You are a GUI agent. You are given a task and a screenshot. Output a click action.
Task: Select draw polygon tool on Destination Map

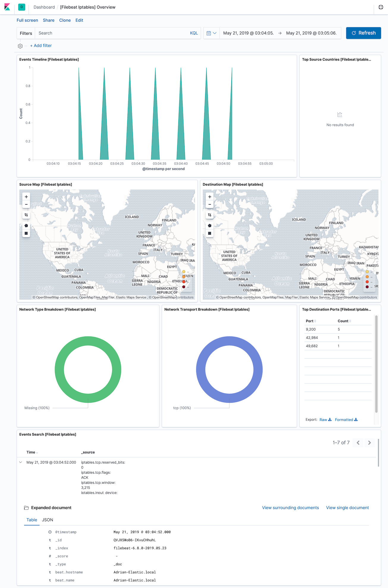point(210,226)
